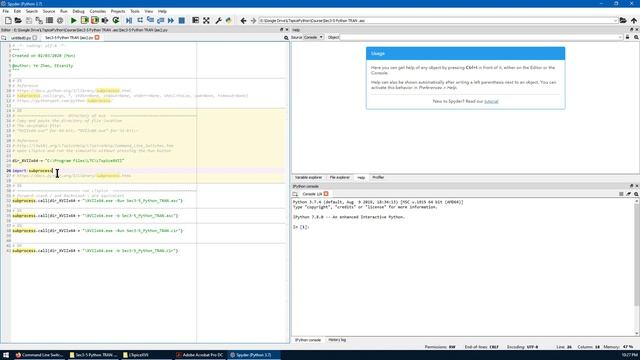This screenshot has height=360, width=640.
Task: Open the File menu
Action: coord(6,11)
